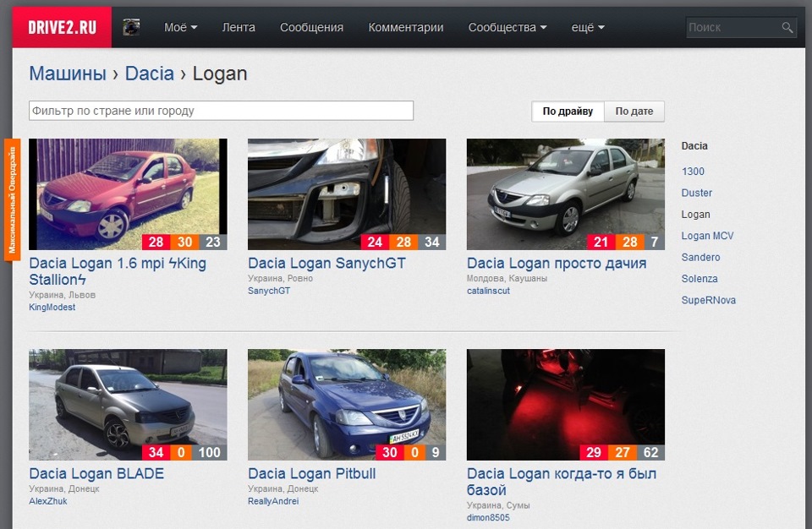
Task: Click the Украина, Сумы location text
Action: click(x=498, y=505)
